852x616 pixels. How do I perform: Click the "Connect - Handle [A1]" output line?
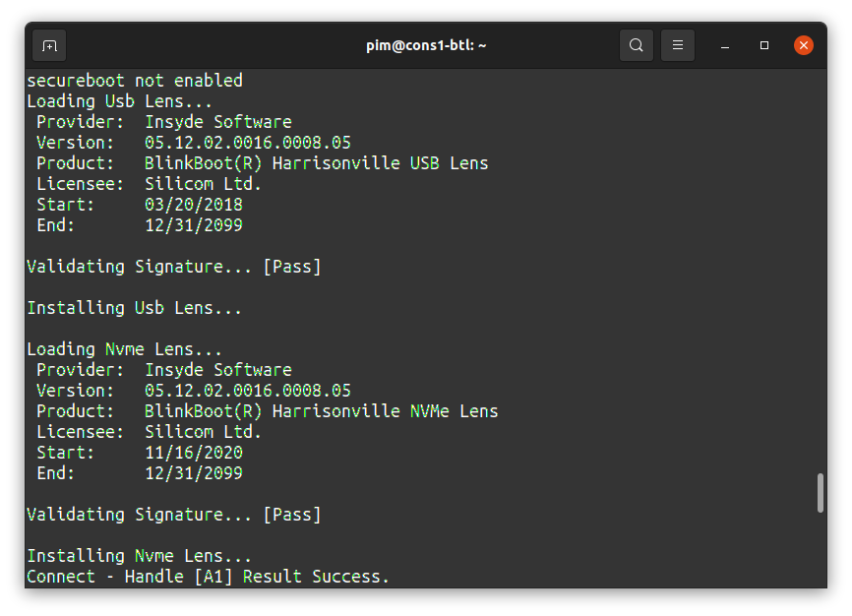coord(134,576)
